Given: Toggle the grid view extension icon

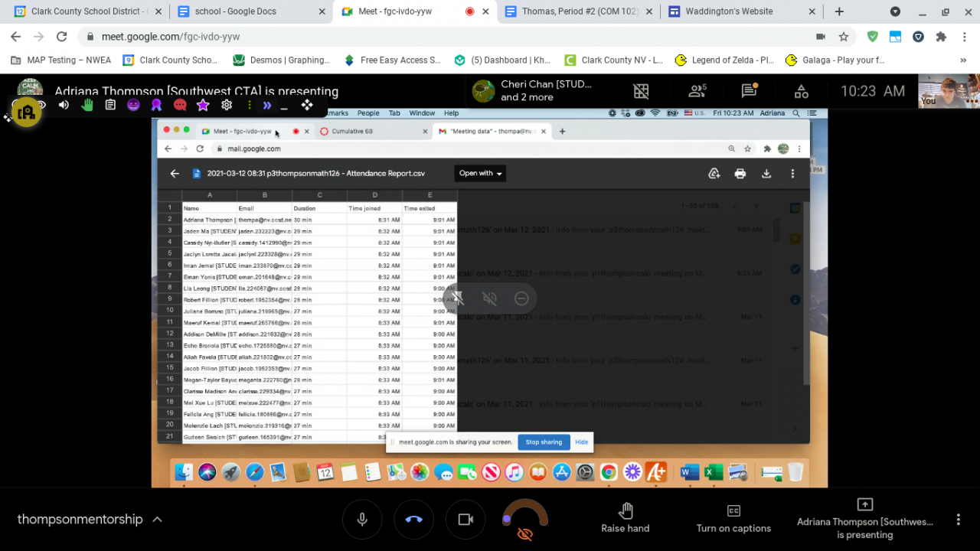Looking at the screenshot, I should [641, 91].
